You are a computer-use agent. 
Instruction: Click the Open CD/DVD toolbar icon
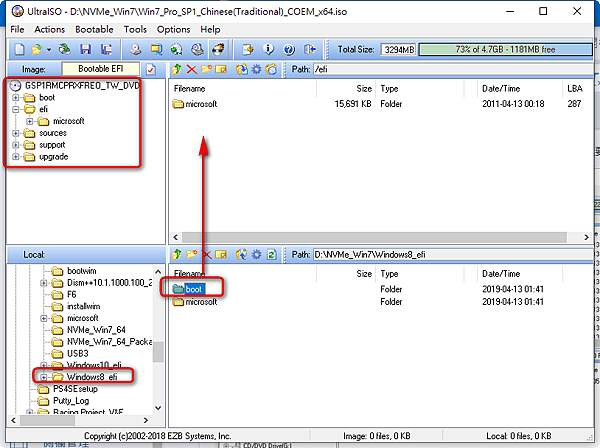[65, 49]
